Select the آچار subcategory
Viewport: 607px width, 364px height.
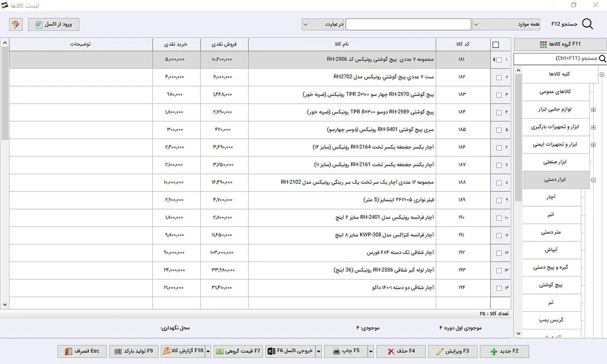coord(552,197)
